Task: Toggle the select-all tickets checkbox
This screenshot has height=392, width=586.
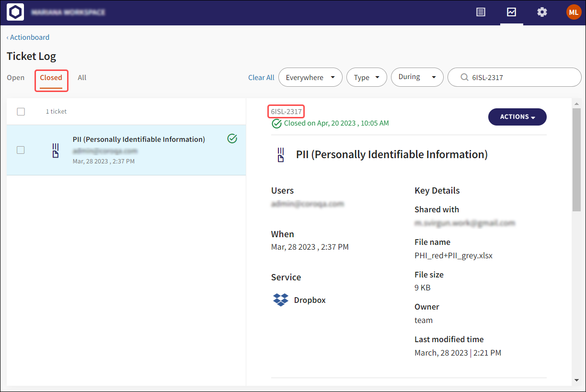Action: pos(21,112)
